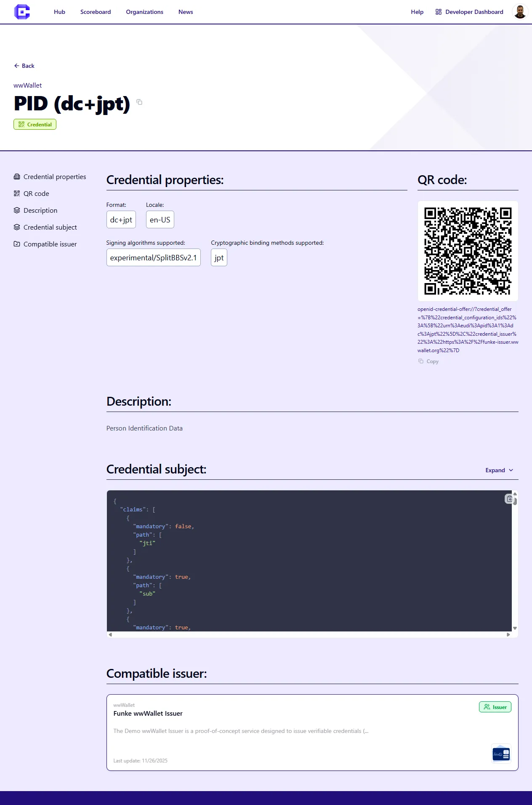The height and width of the screenshot is (805, 532).
Task: Open the News section
Action: point(186,12)
